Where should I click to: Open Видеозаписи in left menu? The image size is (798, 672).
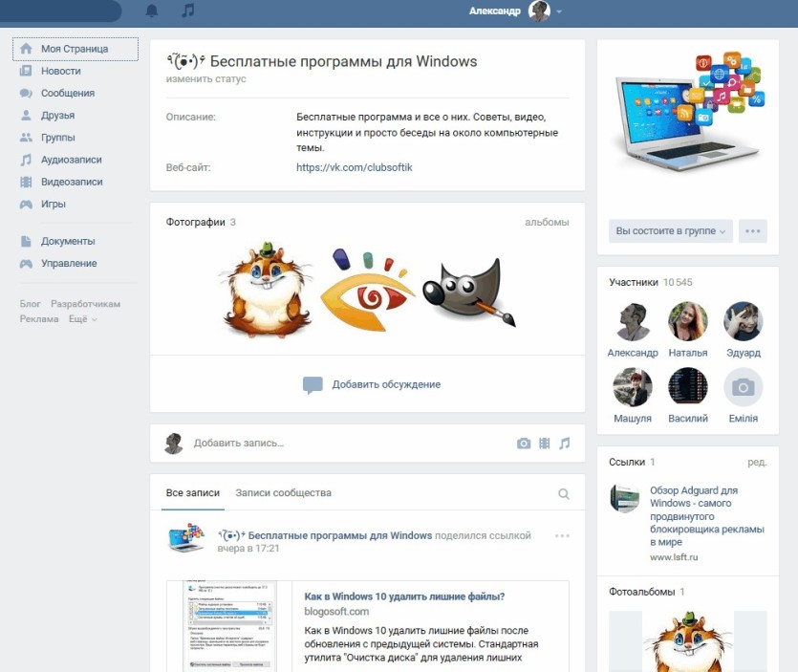coord(72,182)
